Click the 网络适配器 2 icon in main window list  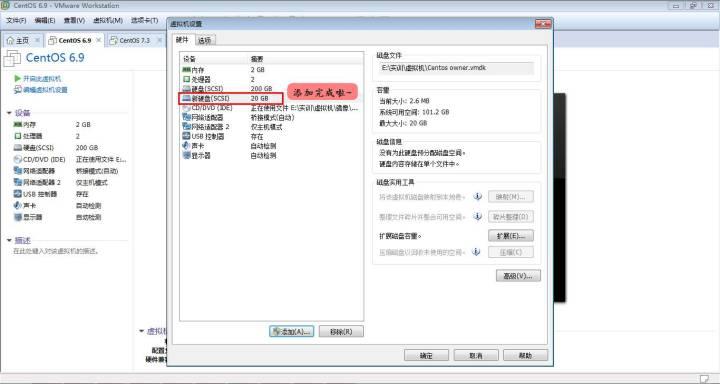pyautogui.click(x=18, y=182)
